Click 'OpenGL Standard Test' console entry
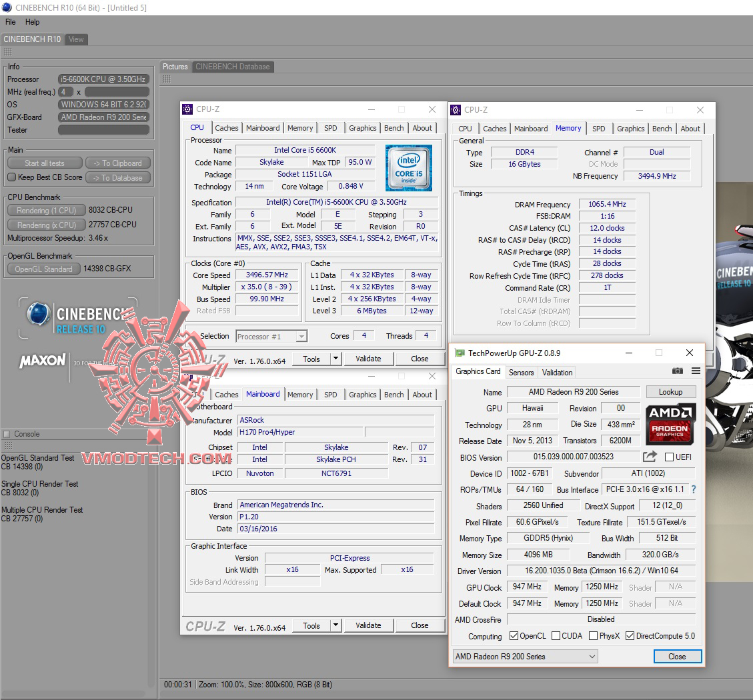This screenshot has width=753, height=700. pyautogui.click(x=37, y=458)
